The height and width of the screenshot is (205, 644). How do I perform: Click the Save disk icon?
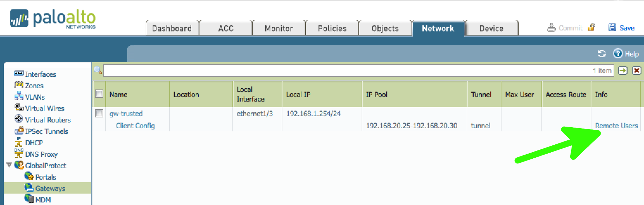click(612, 28)
